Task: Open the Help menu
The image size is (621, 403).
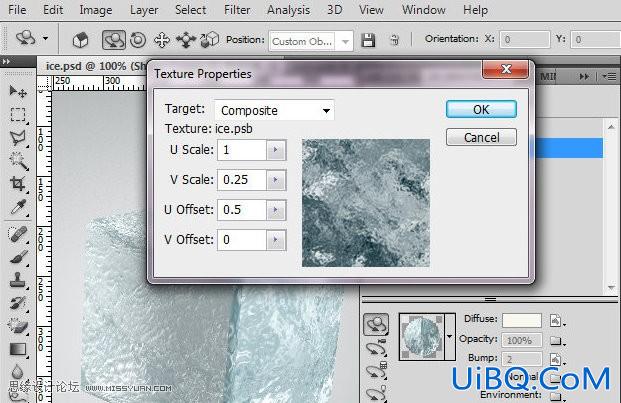Action: click(x=475, y=10)
